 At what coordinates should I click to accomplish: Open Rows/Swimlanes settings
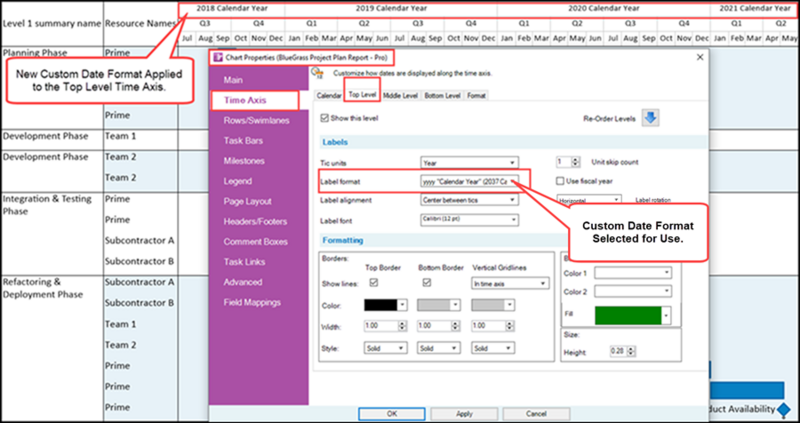259,121
